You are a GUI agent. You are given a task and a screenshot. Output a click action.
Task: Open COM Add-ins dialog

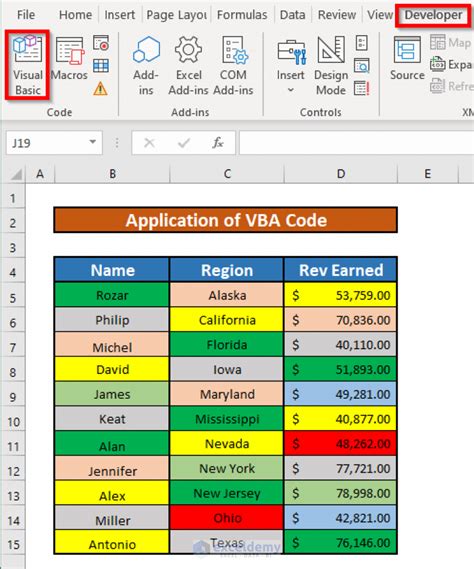[x=233, y=65]
